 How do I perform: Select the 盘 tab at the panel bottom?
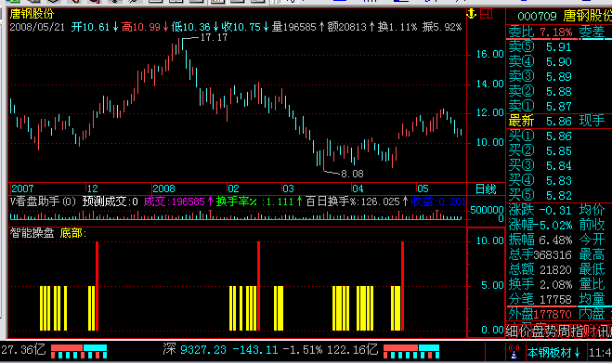(x=539, y=331)
